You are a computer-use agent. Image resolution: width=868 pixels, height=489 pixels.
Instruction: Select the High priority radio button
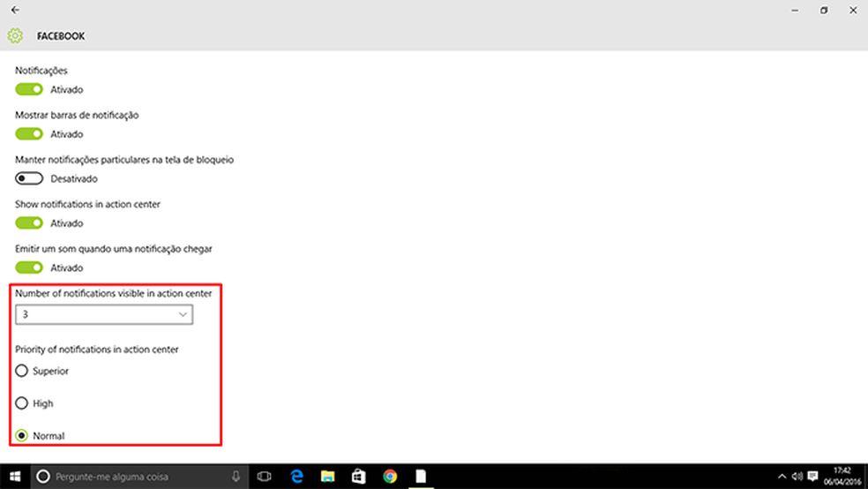[21, 403]
